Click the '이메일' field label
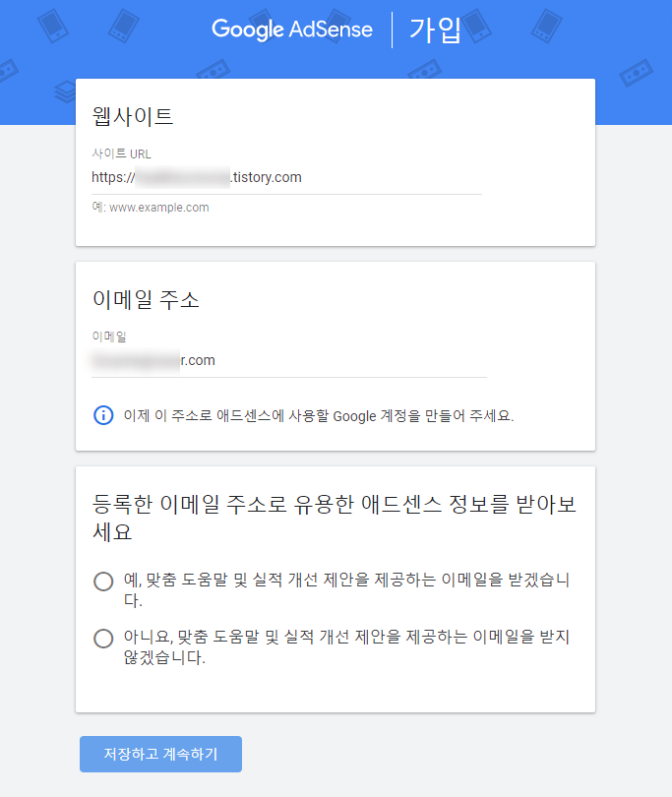The width and height of the screenshot is (672, 797). tap(109, 336)
